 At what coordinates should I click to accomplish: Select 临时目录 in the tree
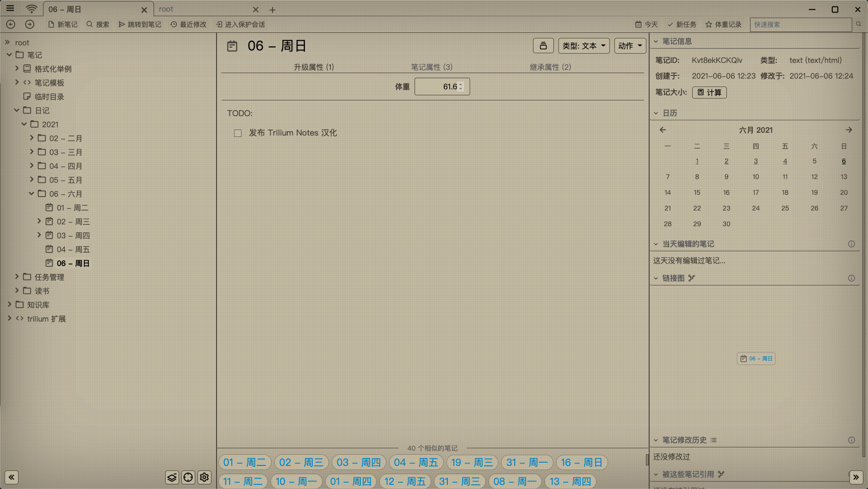(49, 96)
